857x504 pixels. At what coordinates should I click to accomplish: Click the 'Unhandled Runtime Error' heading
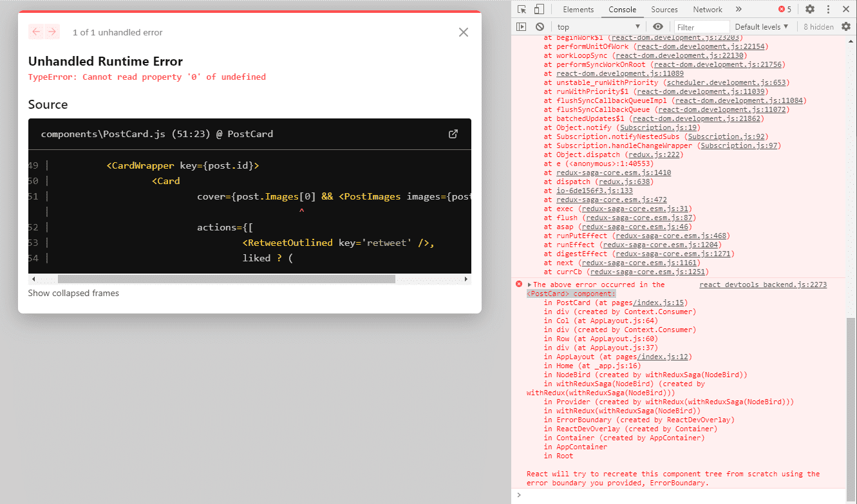pos(106,62)
